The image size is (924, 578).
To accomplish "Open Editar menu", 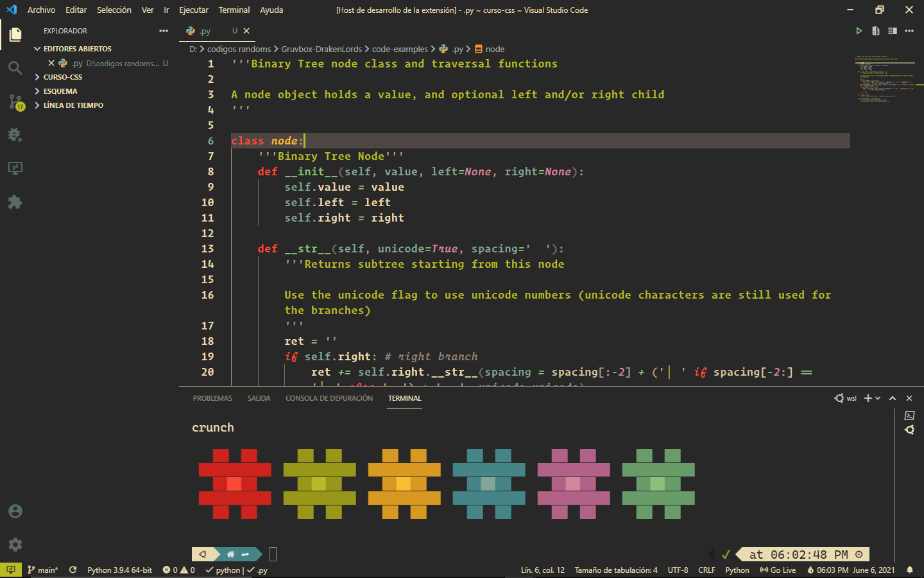I will pos(76,10).
